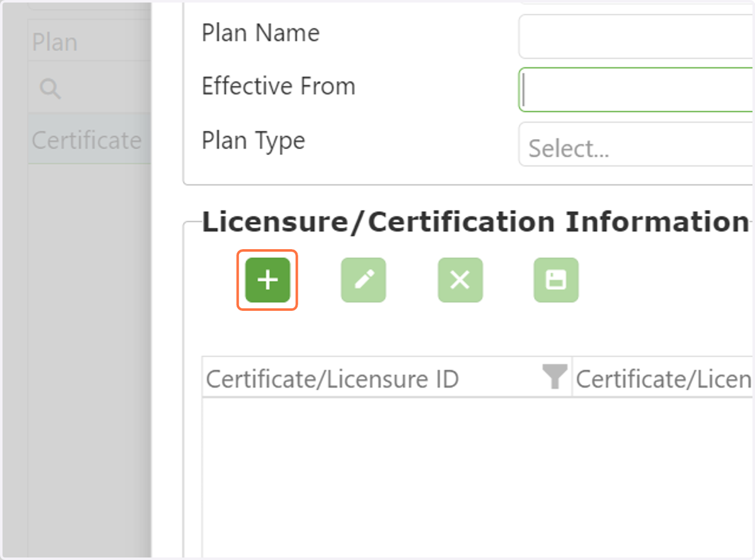Screen dimensions: 755x560
Task: Click the green plus add button
Action: 267,280
